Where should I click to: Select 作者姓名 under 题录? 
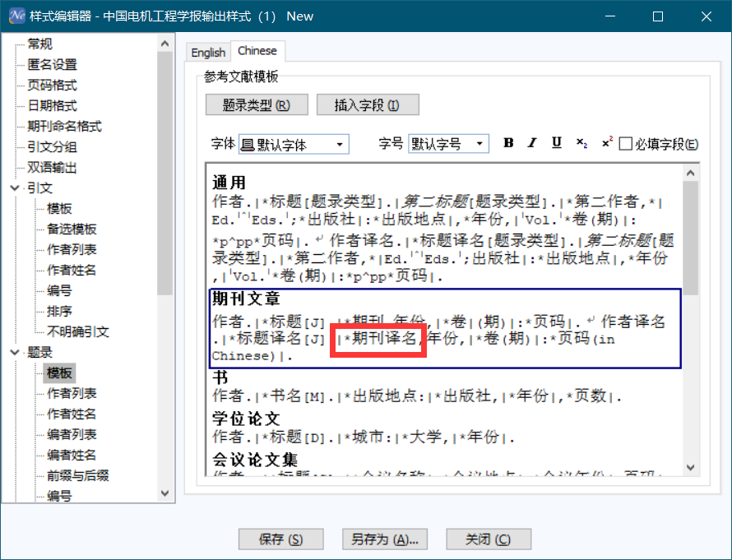[x=72, y=414]
